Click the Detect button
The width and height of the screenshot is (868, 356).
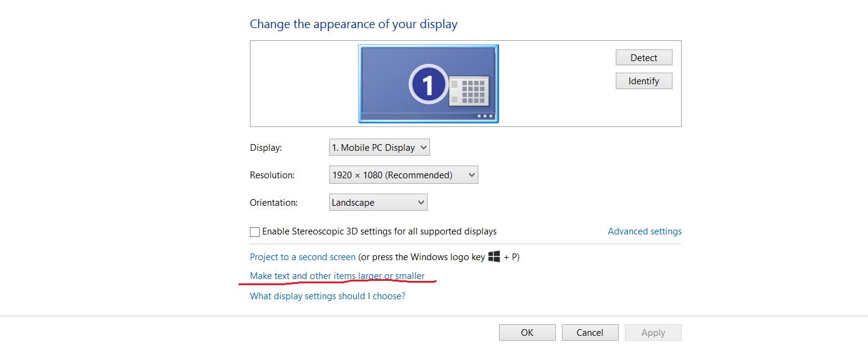point(644,57)
